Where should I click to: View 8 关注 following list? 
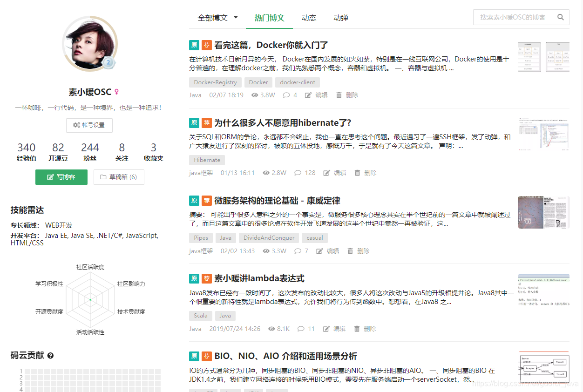[x=122, y=152]
